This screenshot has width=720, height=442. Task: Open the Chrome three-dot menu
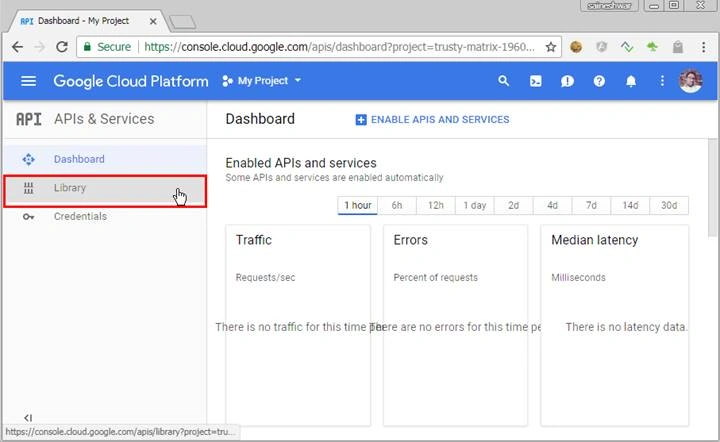703,47
